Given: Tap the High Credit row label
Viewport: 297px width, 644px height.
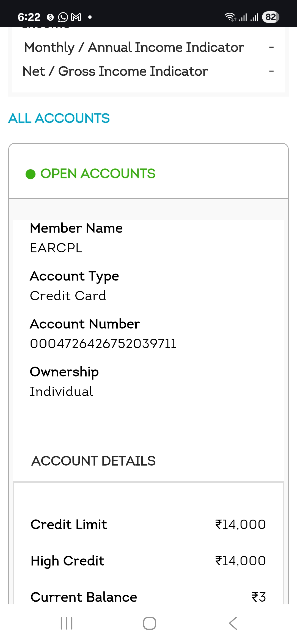Looking at the screenshot, I should (67, 561).
